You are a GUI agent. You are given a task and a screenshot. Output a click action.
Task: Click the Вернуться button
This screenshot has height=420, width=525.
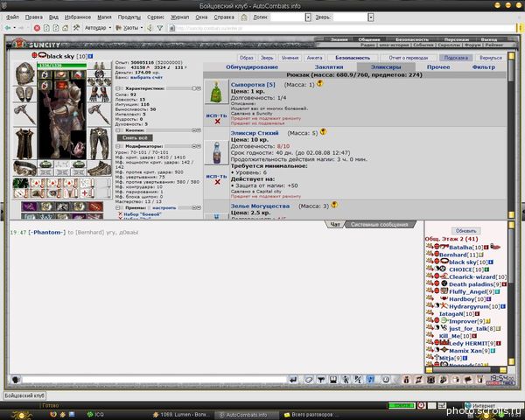click(491, 58)
